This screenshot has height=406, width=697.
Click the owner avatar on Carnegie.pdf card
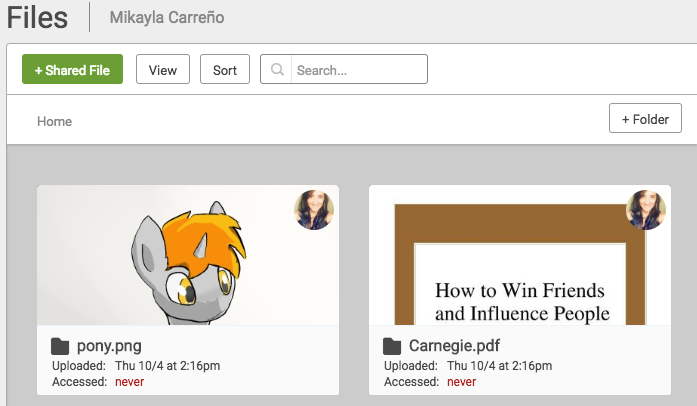(646, 210)
